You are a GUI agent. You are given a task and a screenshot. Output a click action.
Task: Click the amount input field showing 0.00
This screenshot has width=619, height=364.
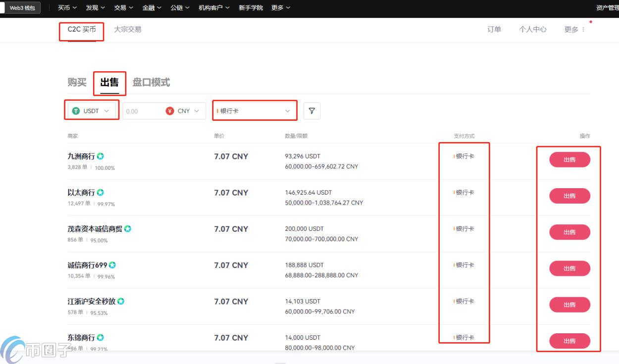(141, 111)
